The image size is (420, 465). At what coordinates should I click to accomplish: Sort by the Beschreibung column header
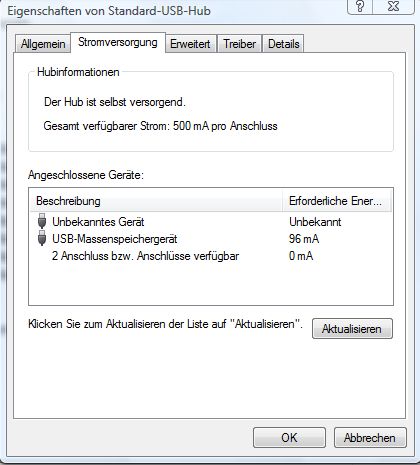click(156, 201)
